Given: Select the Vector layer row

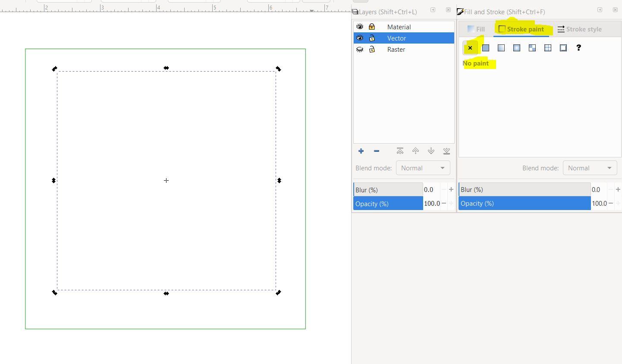Looking at the screenshot, I should pos(404,38).
